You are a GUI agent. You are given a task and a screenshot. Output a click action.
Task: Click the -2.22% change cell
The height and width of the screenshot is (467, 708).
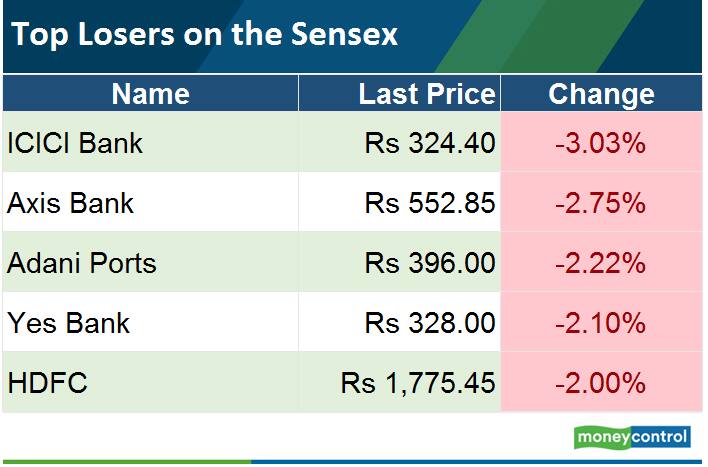tap(601, 263)
